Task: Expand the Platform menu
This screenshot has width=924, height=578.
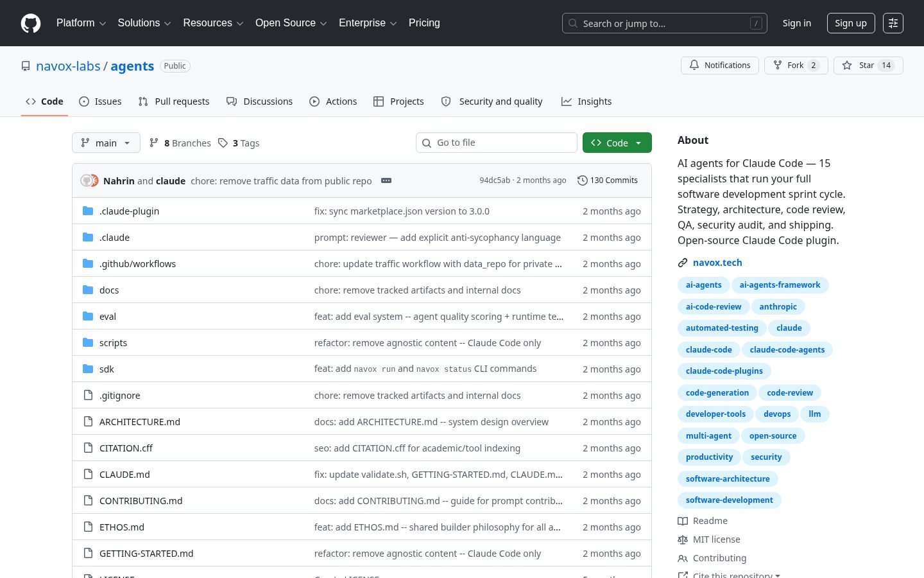Action: (81, 23)
